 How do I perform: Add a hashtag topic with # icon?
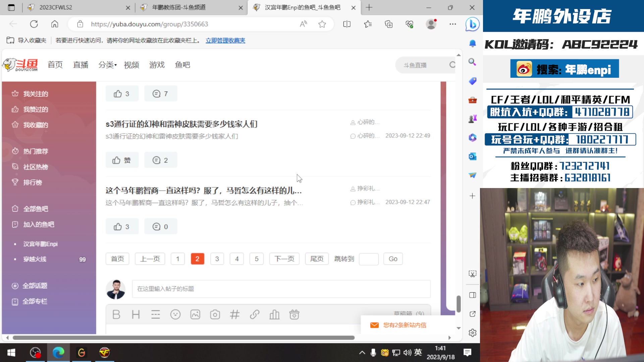click(x=235, y=314)
